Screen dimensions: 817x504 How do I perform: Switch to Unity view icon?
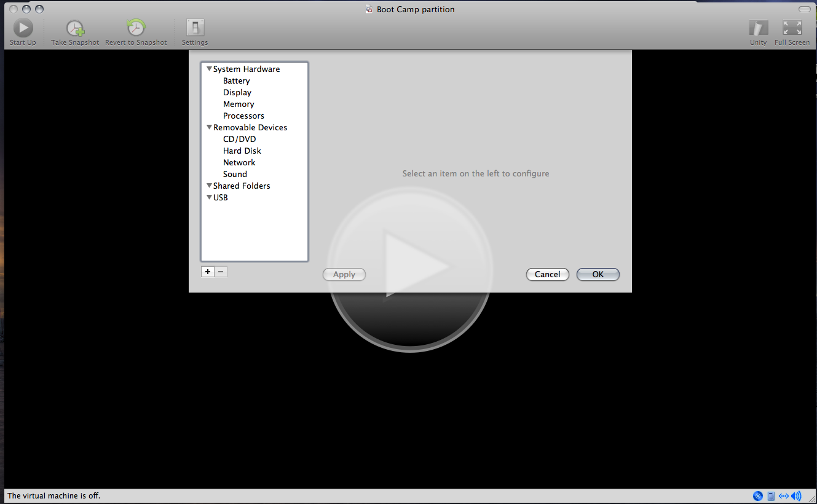(x=758, y=28)
